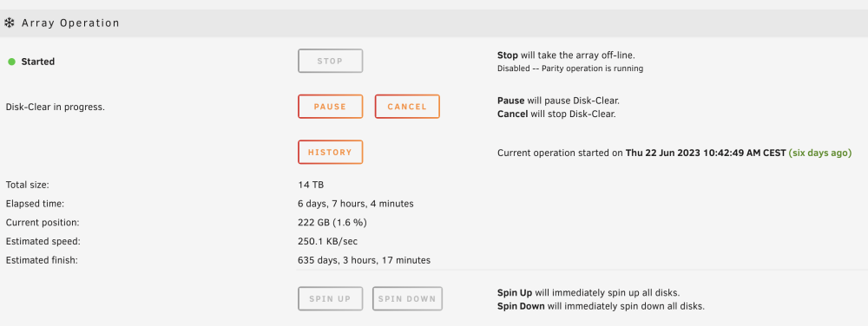Image resolution: width=868 pixels, height=326 pixels.
Task: Click the bold Started status label
Action: click(x=37, y=62)
